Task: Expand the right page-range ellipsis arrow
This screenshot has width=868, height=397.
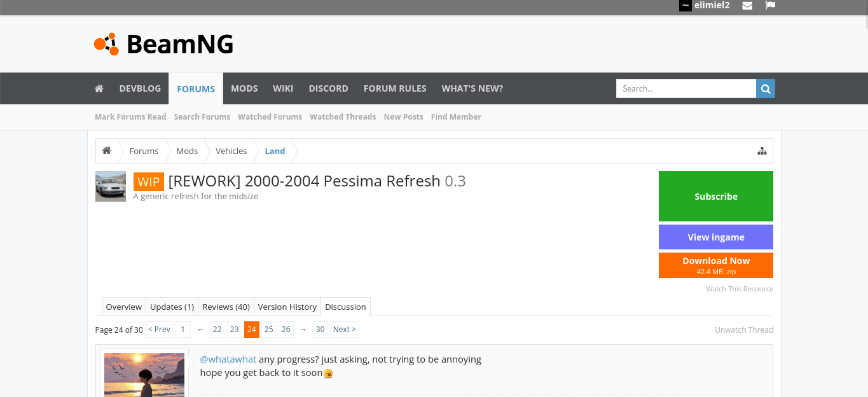Action: 303,330
